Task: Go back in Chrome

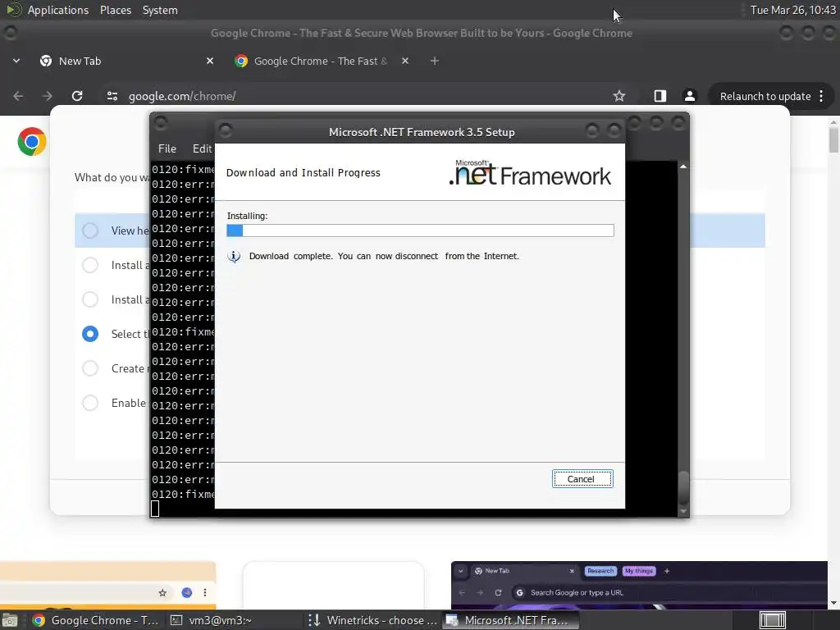Action: click(x=18, y=96)
